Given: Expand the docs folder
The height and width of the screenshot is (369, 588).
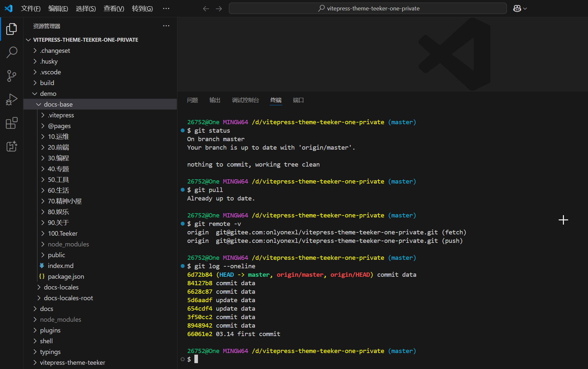Looking at the screenshot, I should tap(100, 309).
